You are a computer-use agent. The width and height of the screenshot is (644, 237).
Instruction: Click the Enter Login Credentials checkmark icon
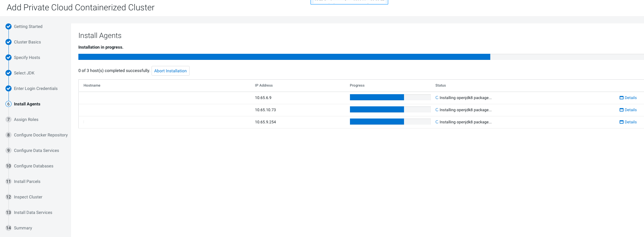(x=9, y=88)
